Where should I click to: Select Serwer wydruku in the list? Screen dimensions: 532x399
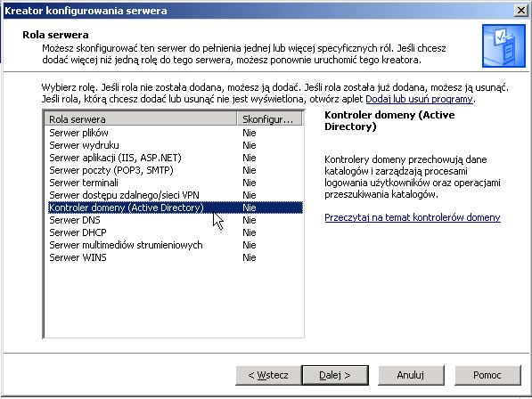tap(174, 145)
